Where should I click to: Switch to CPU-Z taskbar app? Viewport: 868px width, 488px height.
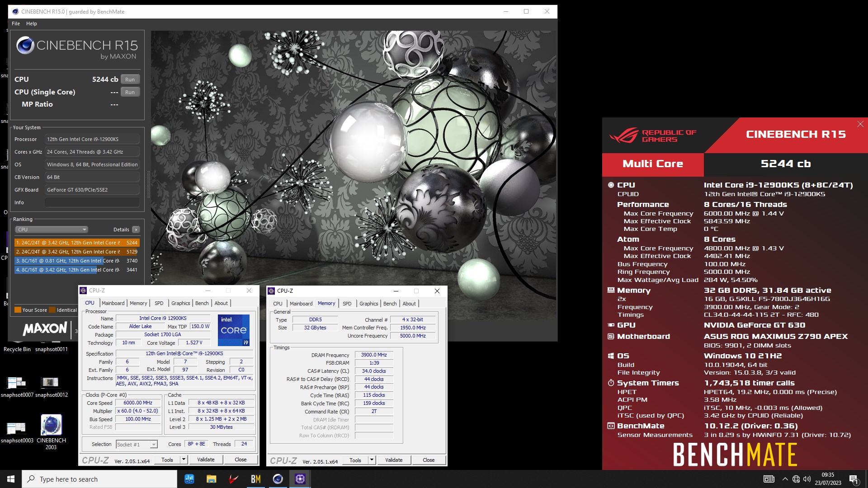point(300,479)
